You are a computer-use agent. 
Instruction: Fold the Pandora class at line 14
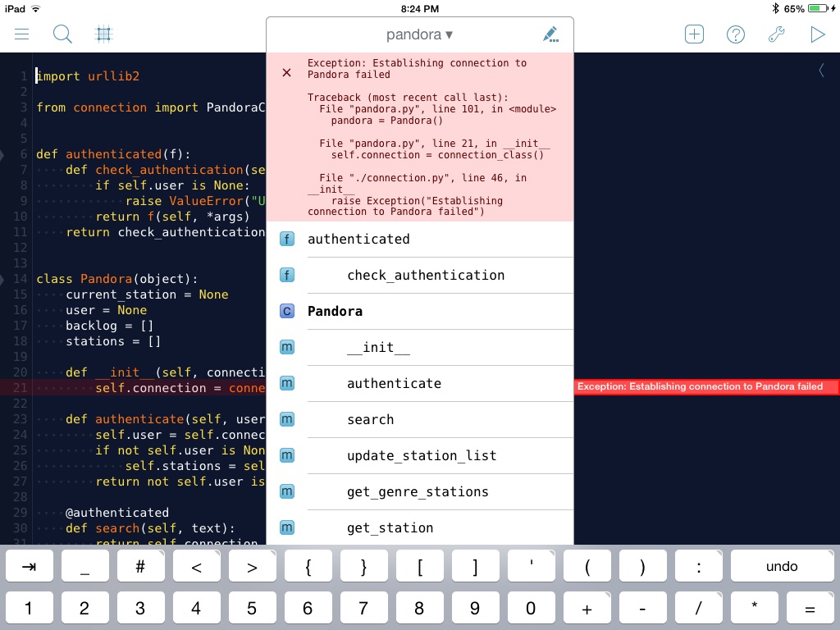click(x=2, y=279)
